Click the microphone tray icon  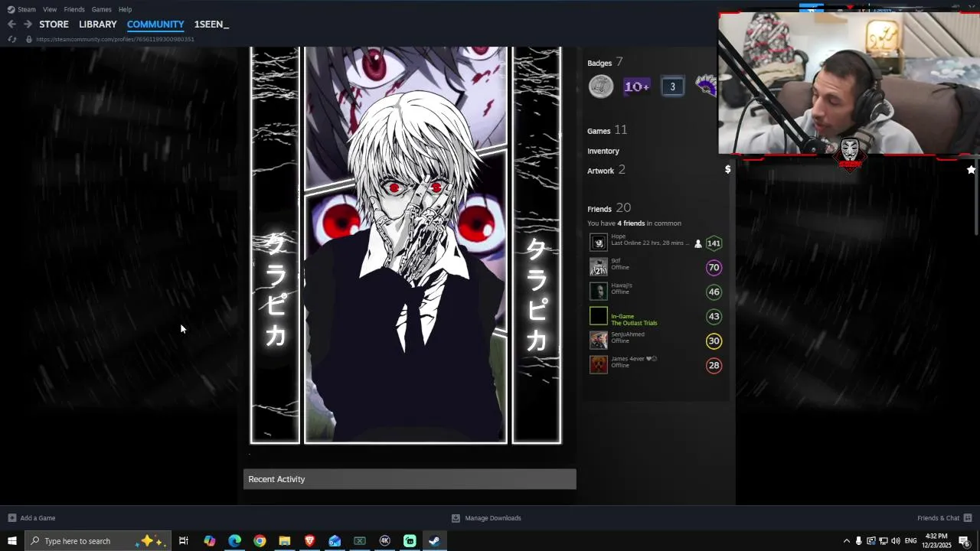(x=858, y=541)
